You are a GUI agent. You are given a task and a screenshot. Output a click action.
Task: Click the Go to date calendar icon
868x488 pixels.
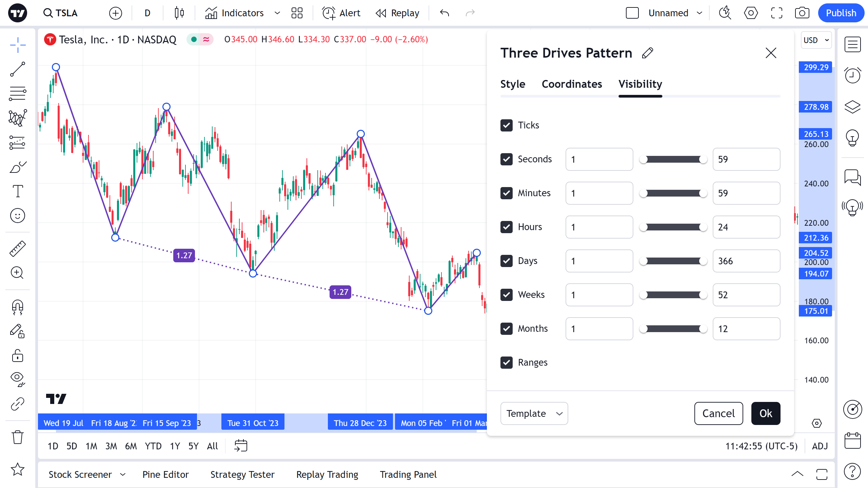coord(241,446)
